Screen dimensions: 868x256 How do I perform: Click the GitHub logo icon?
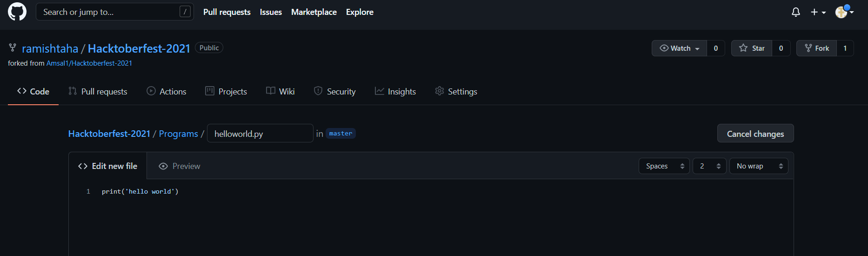17,12
